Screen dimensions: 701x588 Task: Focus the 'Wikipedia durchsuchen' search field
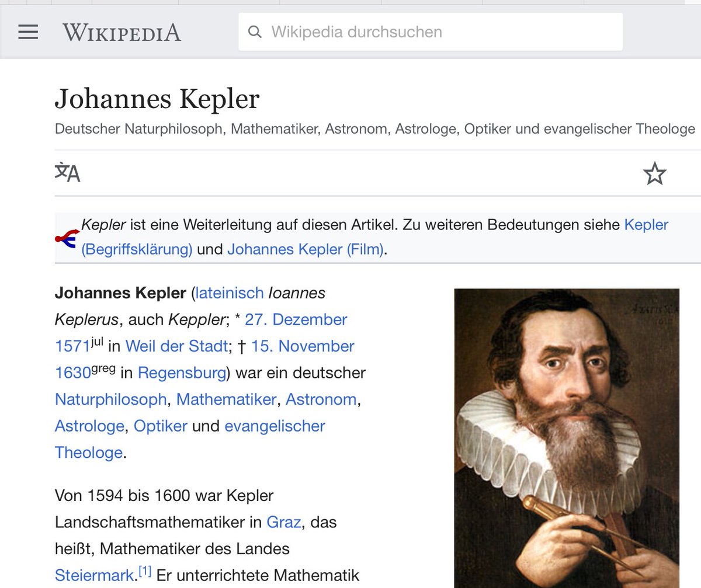click(431, 32)
